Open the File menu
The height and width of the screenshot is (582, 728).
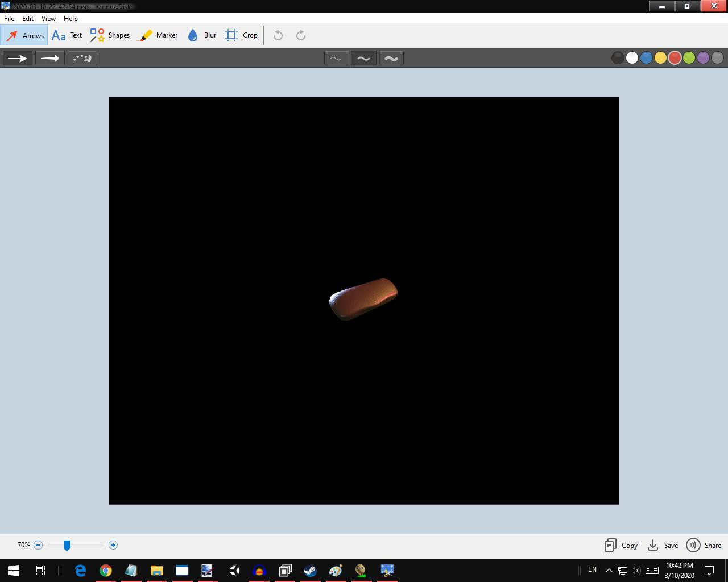pos(9,19)
